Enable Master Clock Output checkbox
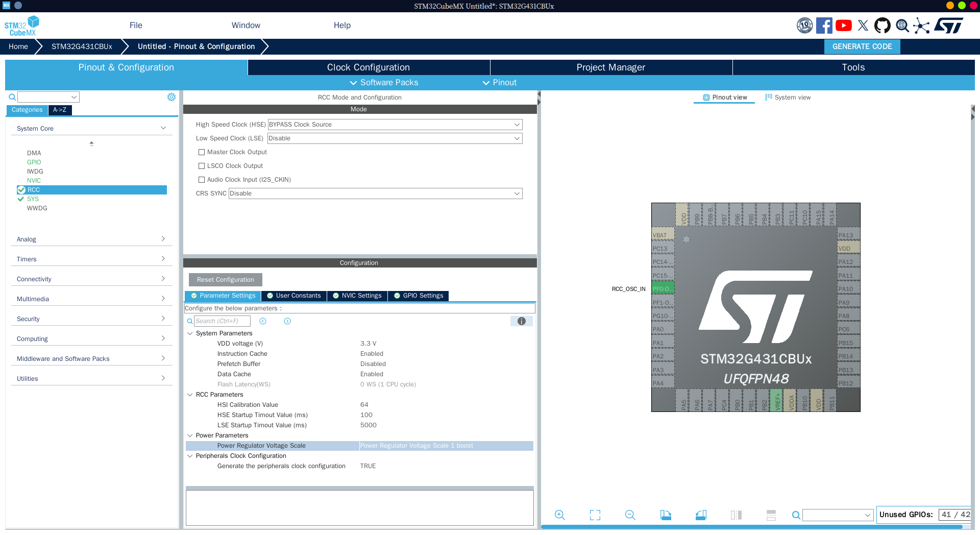 (x=202, y=152)
